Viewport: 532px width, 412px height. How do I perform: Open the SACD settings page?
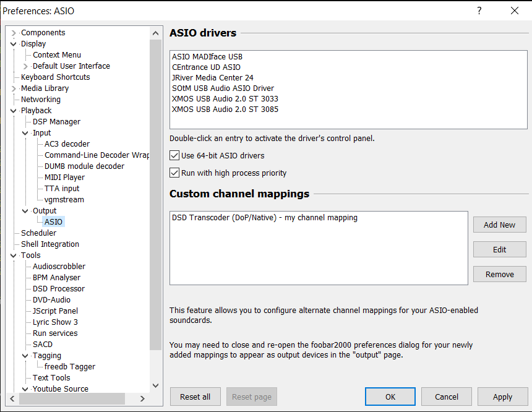click(x=43, y=345)
